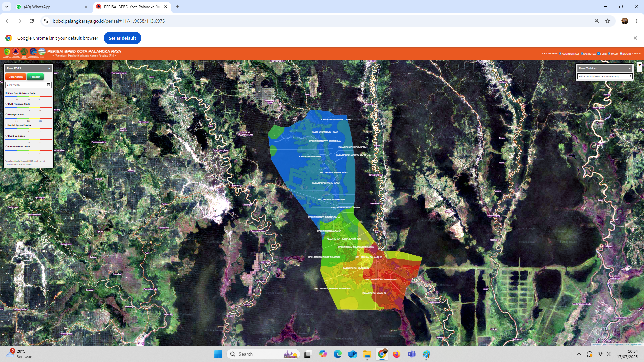The image size is (644, 362).
Task: Click the Forecast button in Panel FDRS
Action: (x=35, y=77)
